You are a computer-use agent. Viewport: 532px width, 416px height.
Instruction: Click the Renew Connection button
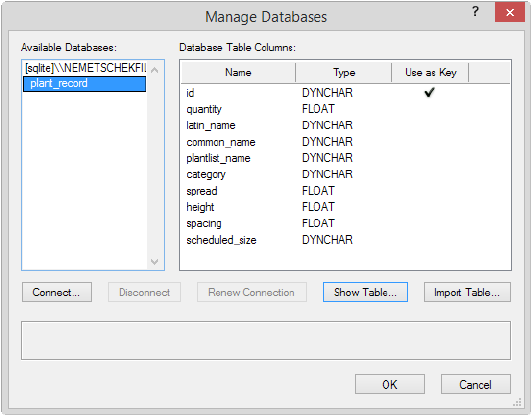click(x=251, y=292)
